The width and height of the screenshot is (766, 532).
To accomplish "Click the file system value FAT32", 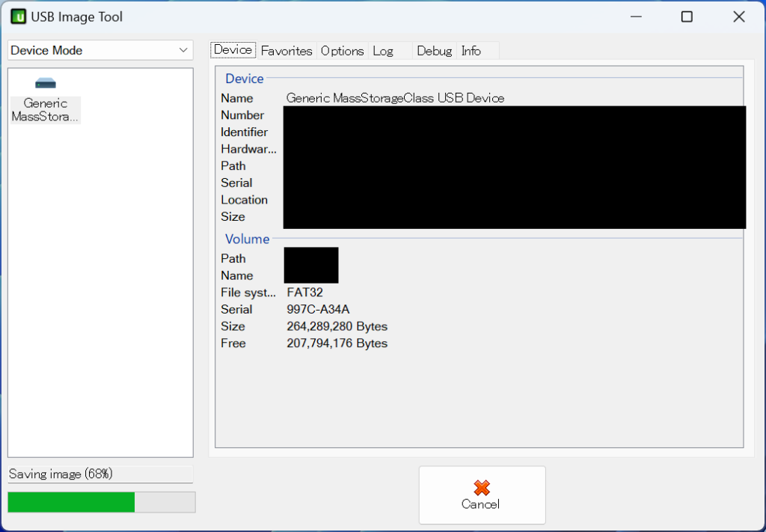I will [305, 293].
